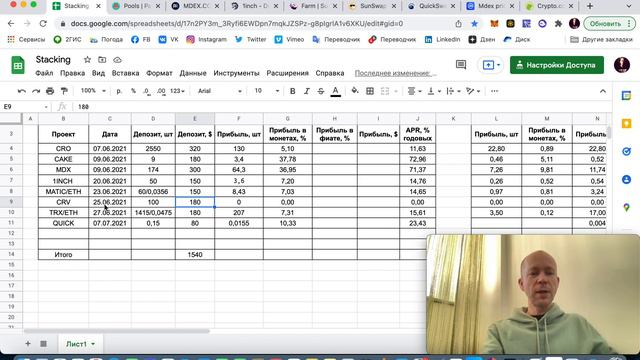640x360 pixels.
Task: Open Tasks in side panel
Action: click(x=626, y=151)
